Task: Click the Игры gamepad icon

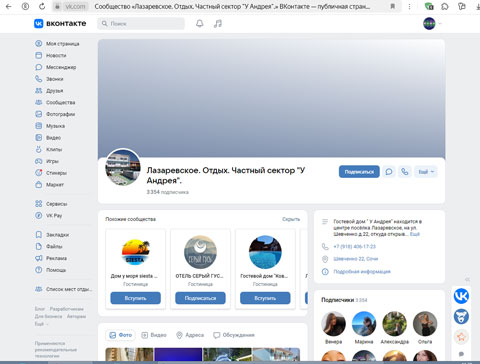Action: [39, 161]
